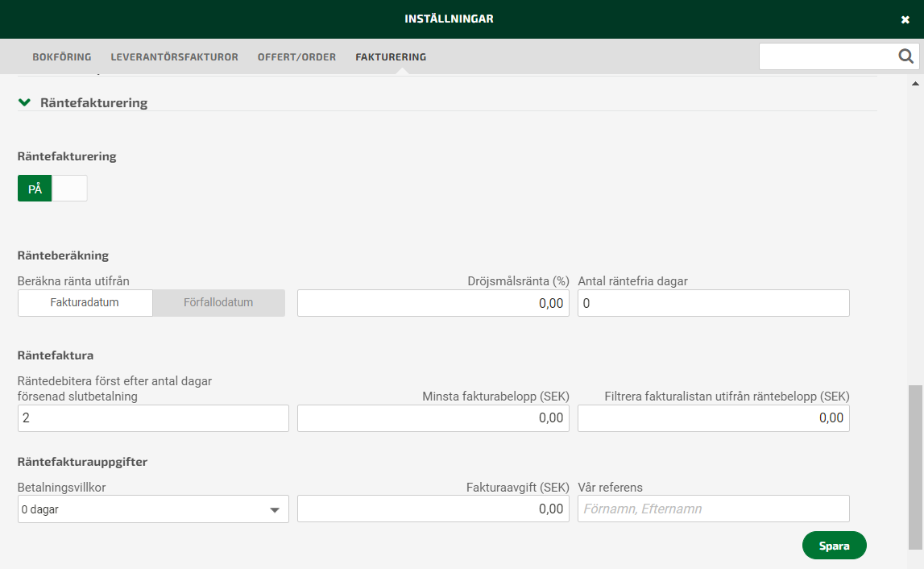Focus the Fakturaavgift (SEK) field

pyautogui.click(x=433, y=509)
